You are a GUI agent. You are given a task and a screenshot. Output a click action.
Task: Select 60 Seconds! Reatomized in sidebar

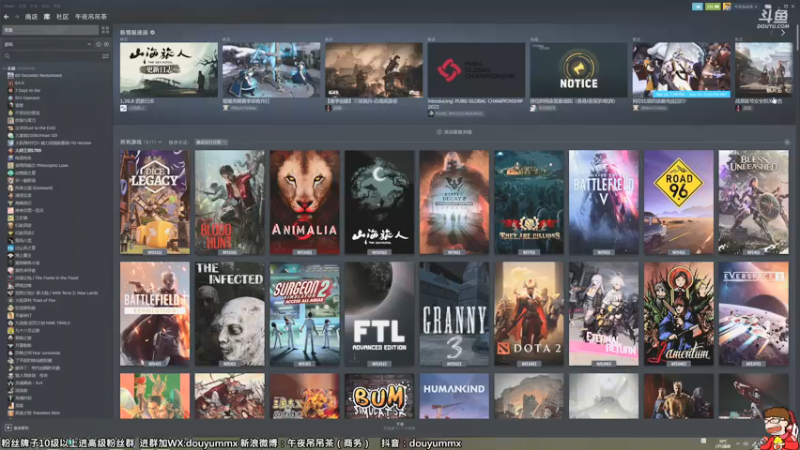(x=38, y=76)
